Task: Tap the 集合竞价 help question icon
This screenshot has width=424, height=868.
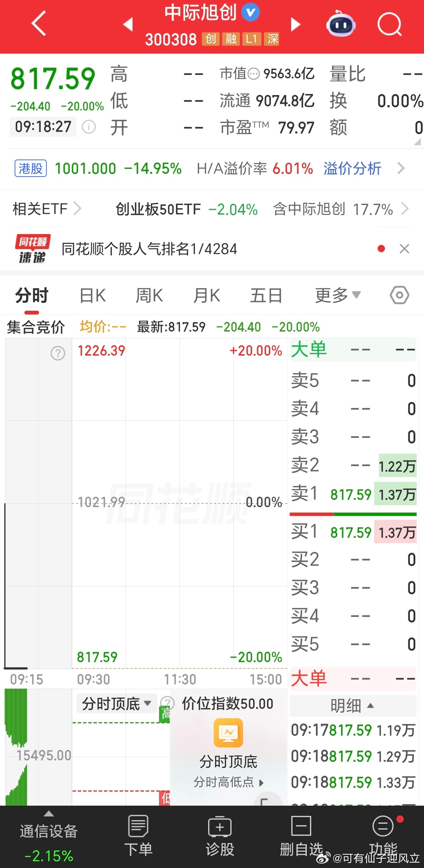Action: tap(58, 353)
